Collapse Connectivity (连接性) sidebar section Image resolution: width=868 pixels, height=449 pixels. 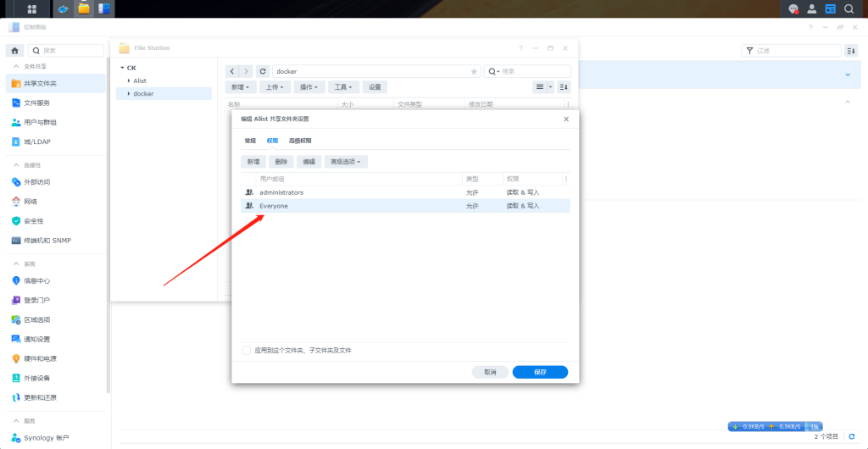(x=15, y=165)
